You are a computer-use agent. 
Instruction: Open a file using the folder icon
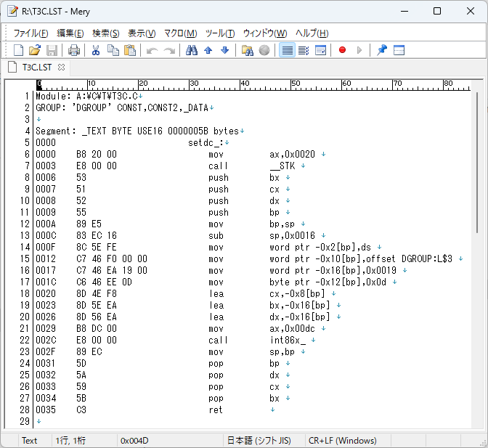click(x=35, y=50)
